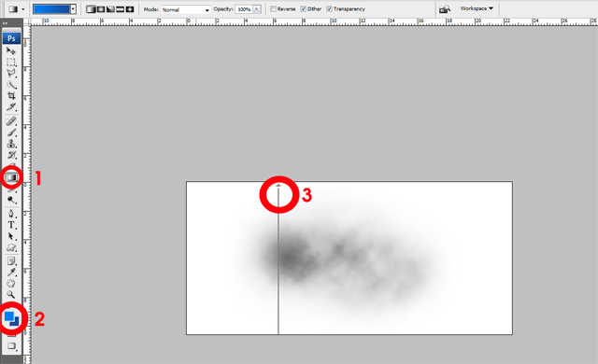Select the Eyedropper tool
The width and height of the screenshot is (598, 364).
click(x=10, y=273)
